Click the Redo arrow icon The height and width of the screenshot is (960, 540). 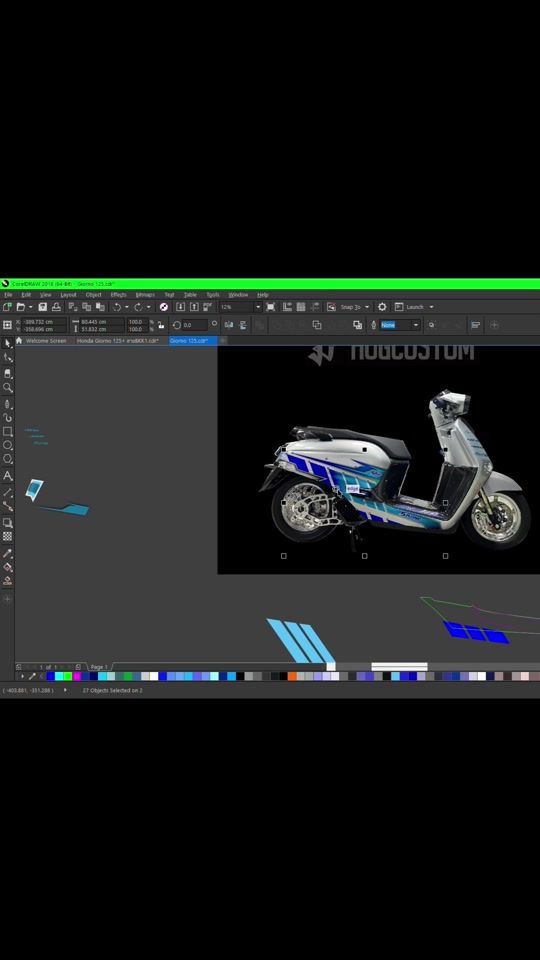pyautogui.click(x=138, y=307)
